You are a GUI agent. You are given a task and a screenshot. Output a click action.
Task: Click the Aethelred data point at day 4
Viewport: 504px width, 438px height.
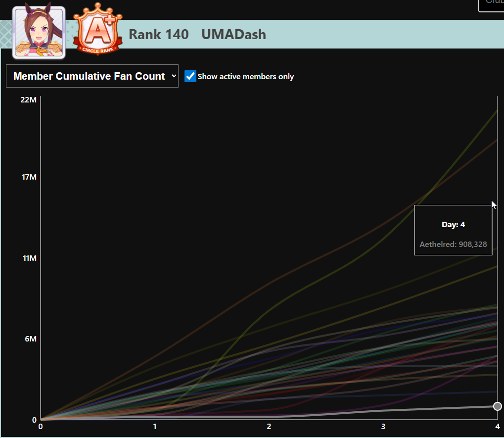point(497,406)
